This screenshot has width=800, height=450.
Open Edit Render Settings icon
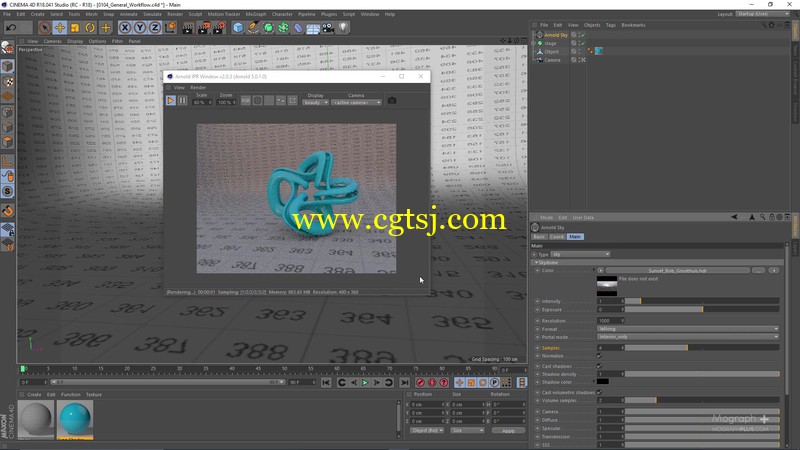pos(218,28)
